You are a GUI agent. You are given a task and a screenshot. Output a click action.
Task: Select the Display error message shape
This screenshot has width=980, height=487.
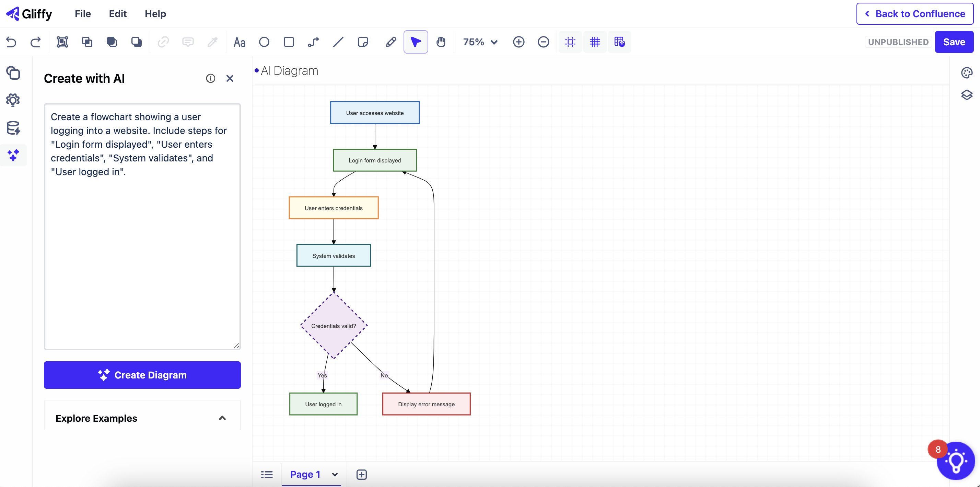(x=426, y=404)
